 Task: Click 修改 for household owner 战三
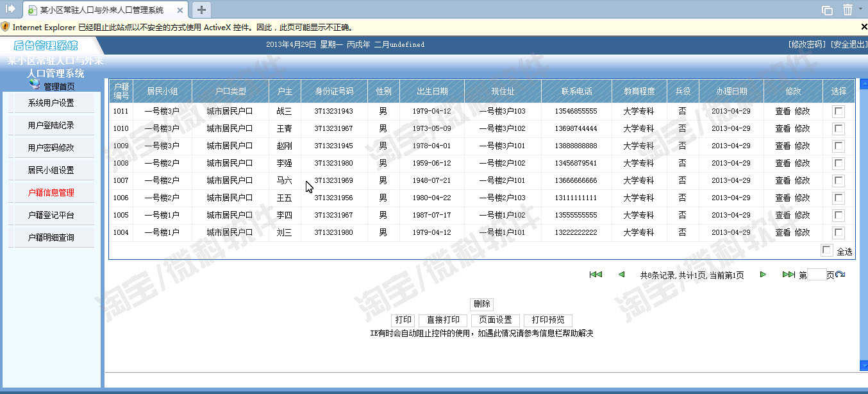(803, 111)
